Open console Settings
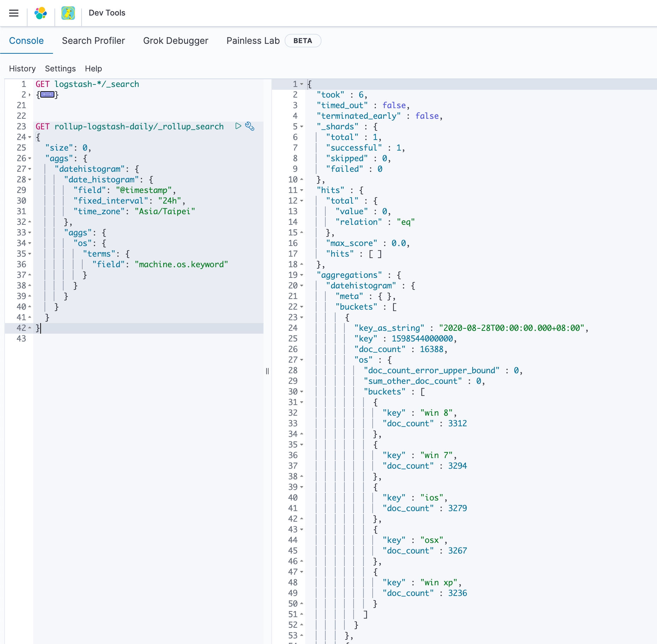Image resolution: width=657 pixels, height=644 pixels. tap(60, 69)
